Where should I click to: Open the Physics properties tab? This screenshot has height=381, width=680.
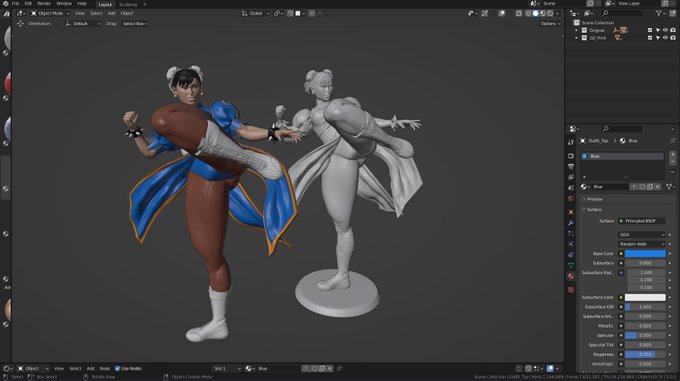[x=571, y=244]
